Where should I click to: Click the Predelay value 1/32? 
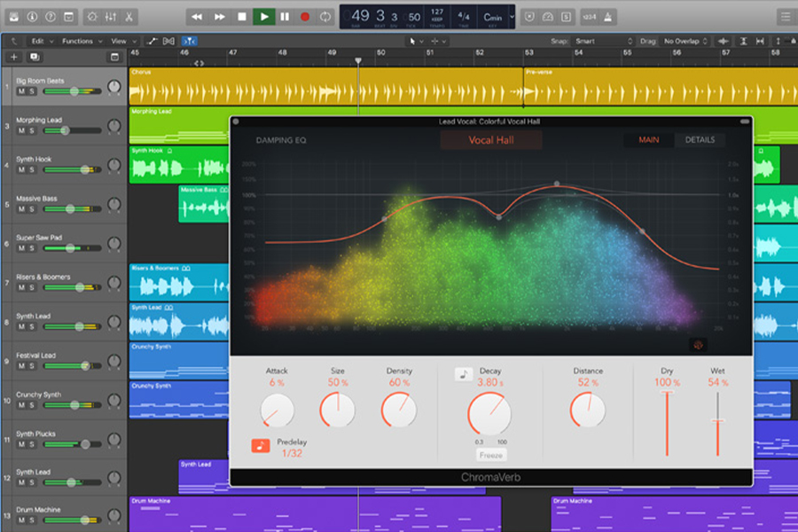pyautogui.click(x=292, y=453)
